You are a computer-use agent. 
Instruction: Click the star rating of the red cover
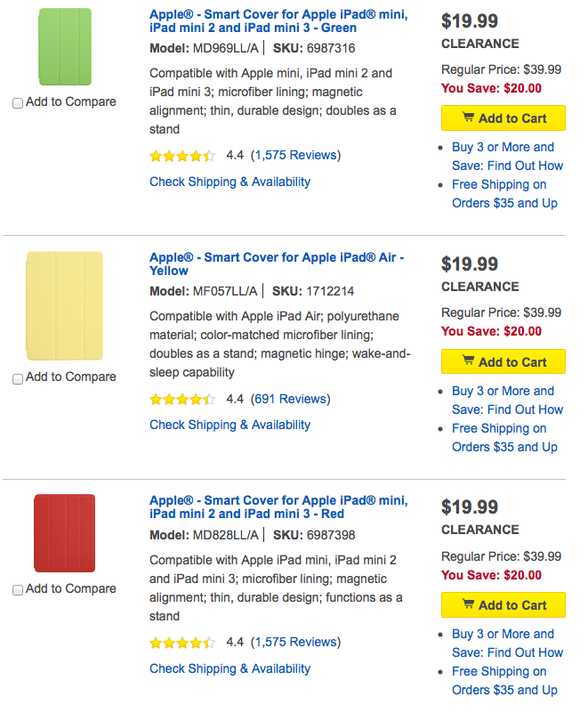(182, 643)
